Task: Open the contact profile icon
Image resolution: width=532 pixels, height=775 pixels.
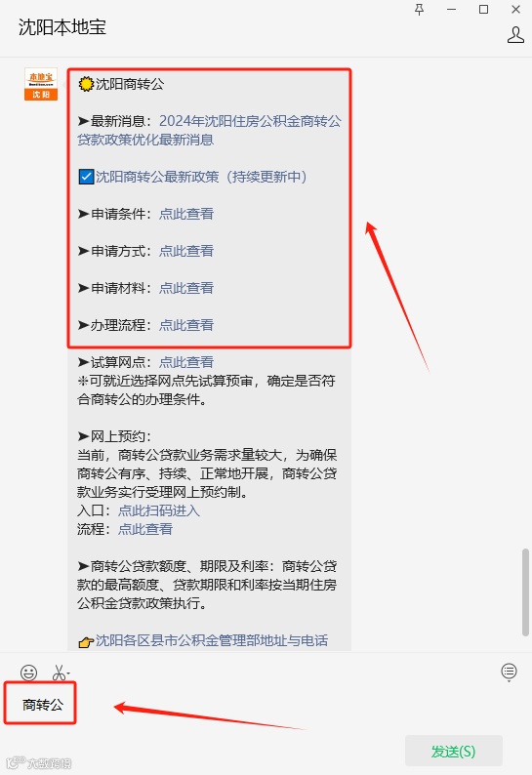Action: [x=515, y=35]
